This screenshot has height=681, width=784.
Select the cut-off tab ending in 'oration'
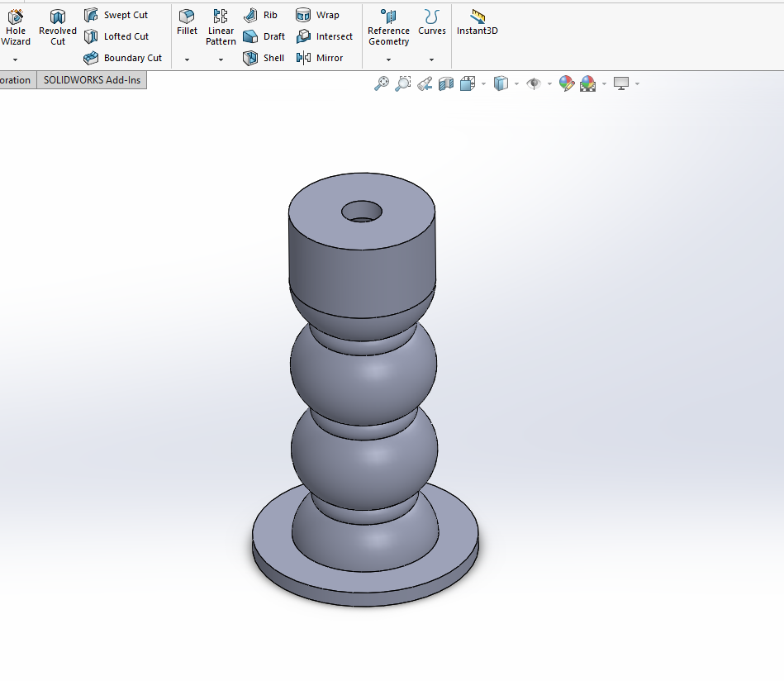pos(17,80)
